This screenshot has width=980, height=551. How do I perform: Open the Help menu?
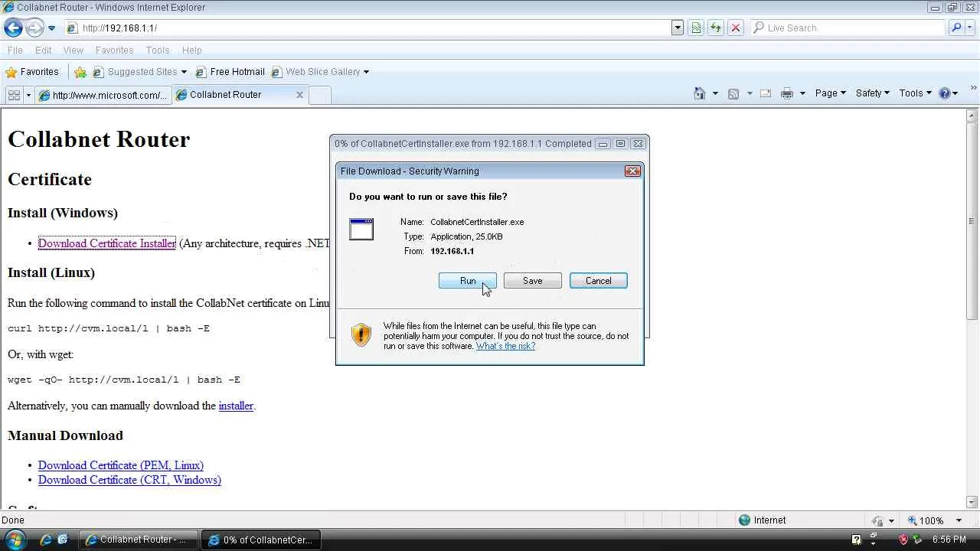point(192,51)
